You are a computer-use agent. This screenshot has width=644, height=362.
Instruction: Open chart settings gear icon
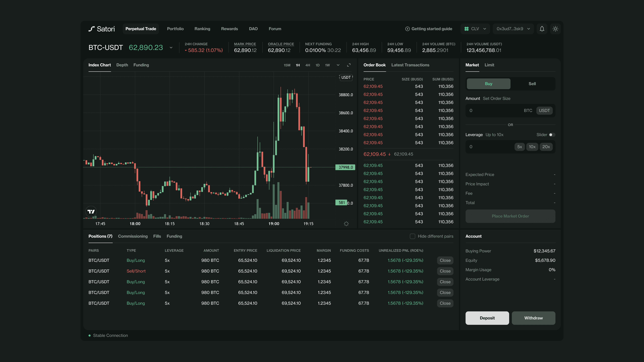(x=346, y=224)
